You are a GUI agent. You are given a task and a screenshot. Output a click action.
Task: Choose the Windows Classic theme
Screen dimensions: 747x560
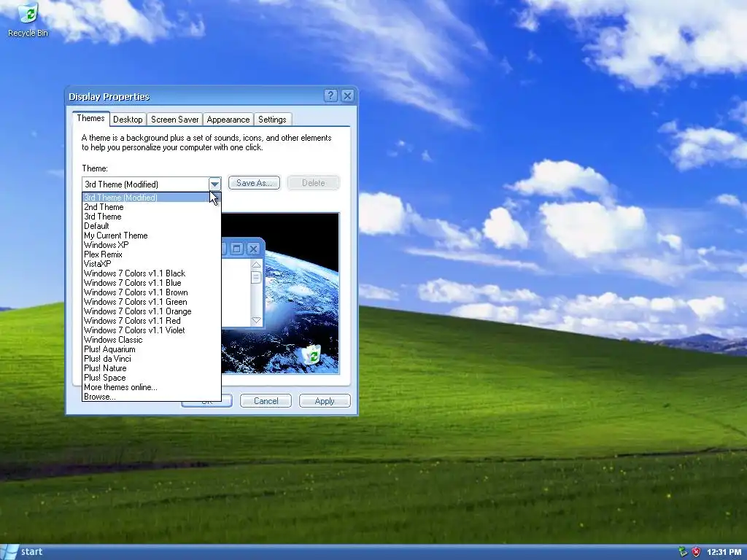(x=152, y=340)
